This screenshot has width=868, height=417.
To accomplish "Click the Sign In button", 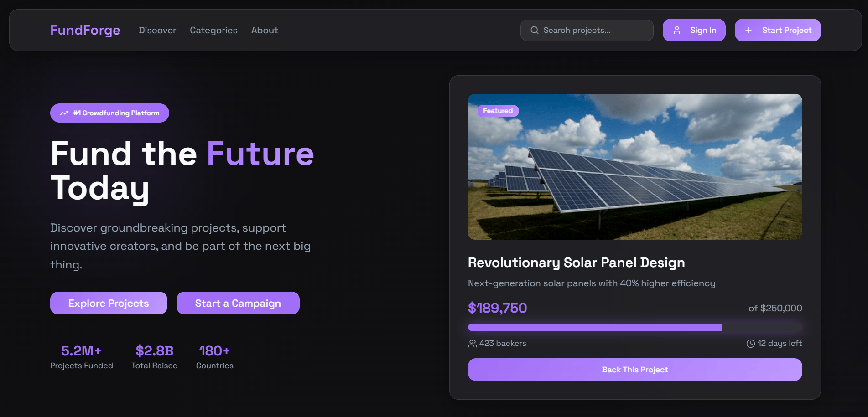I will point(694,30).
